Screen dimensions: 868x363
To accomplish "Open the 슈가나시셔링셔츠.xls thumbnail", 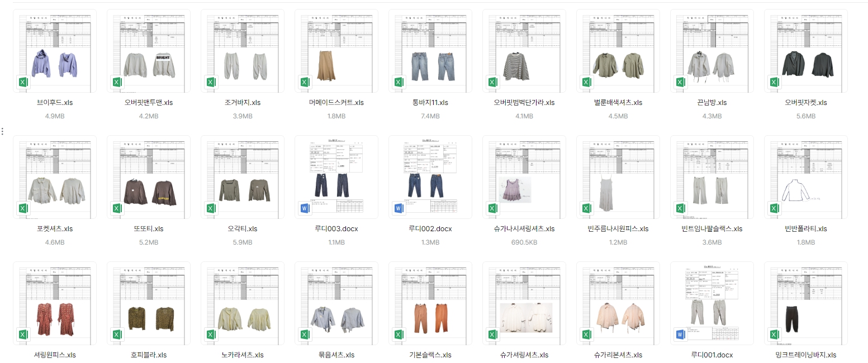I will (524, 177).
